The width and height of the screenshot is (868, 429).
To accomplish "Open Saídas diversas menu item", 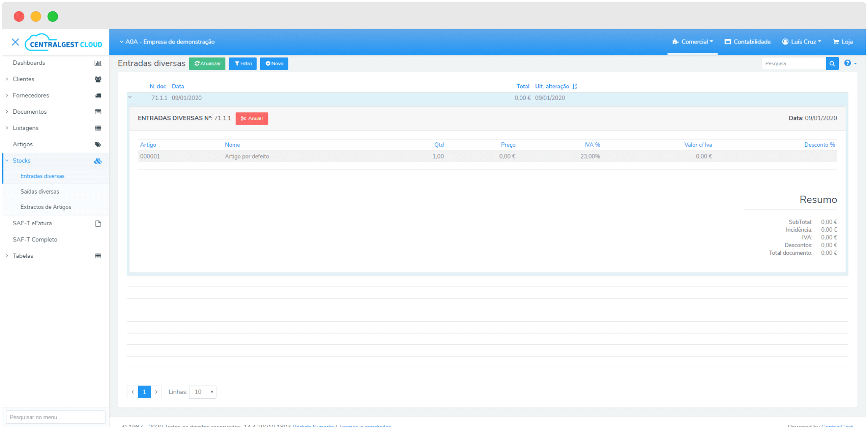I will coord(40,192).
